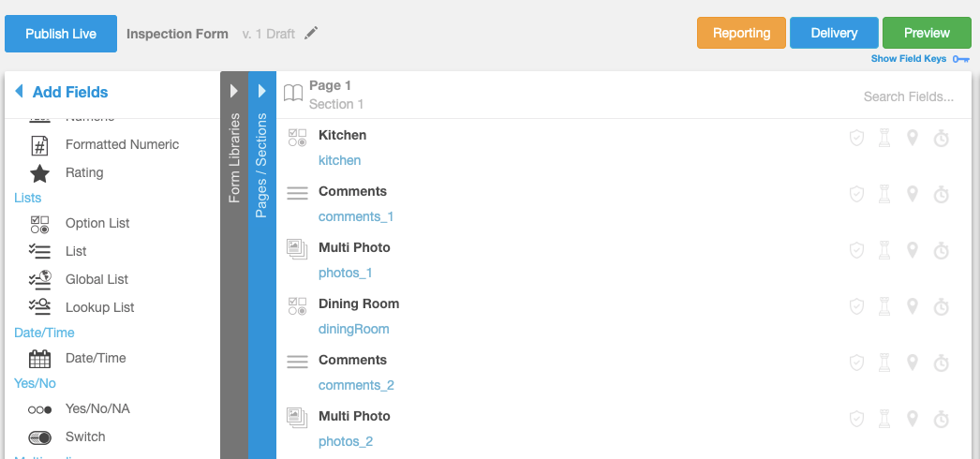Add a Switch toggle field
The image size is (980, 459).
tap(84, 437)
